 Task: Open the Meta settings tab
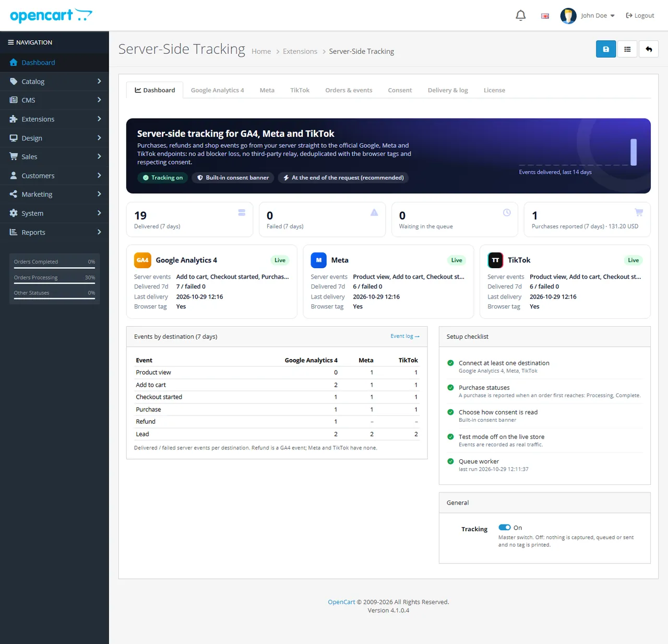click(267, 90)
